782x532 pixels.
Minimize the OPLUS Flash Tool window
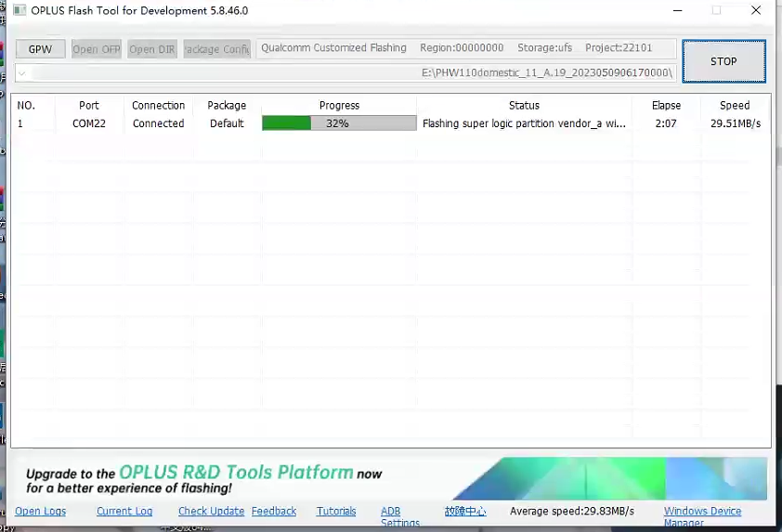click(678, 10)
